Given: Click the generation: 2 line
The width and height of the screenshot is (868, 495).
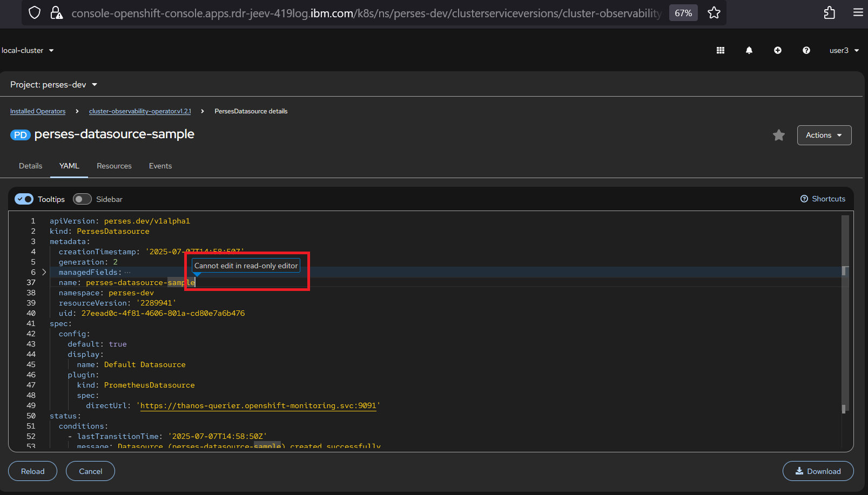Looking at the screenshot, I should pos(88,262).
